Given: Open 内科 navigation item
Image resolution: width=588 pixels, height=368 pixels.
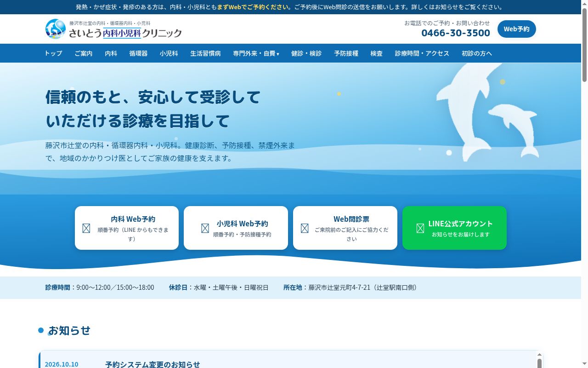Looking at the screenshot, I should point(111,53).
